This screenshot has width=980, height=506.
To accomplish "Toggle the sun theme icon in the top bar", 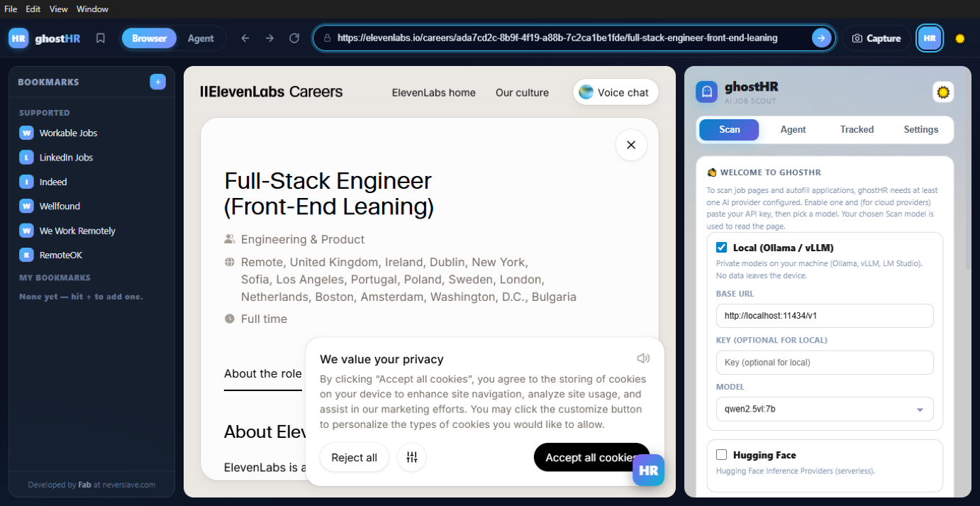I will pyautogui.click(x=961, y=38).
